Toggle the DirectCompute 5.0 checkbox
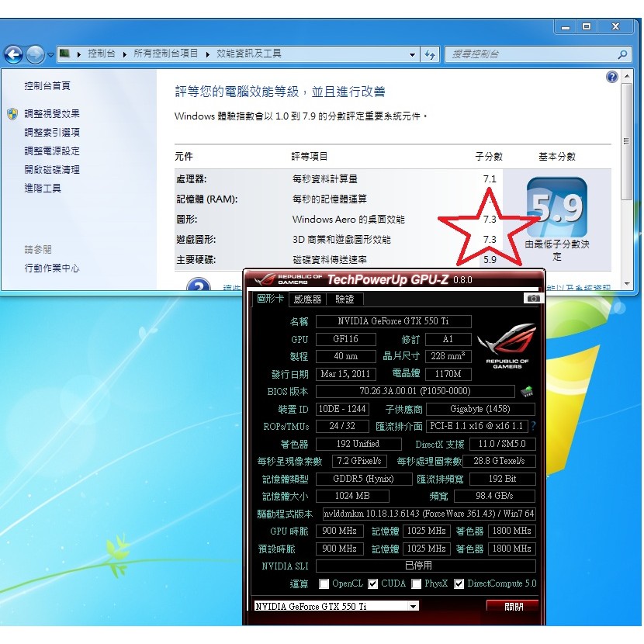The height and width of the screenshot is (644, 644). [x=459, y=583]
